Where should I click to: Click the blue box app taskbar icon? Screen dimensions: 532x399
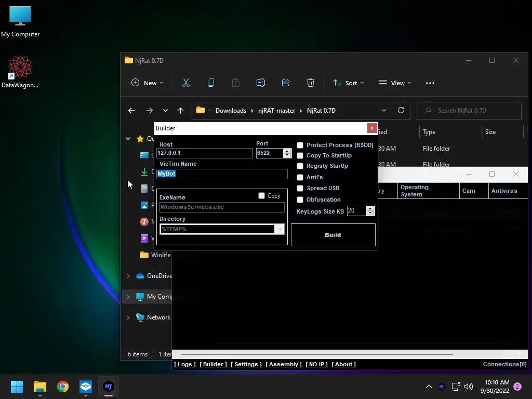point(86,387)
